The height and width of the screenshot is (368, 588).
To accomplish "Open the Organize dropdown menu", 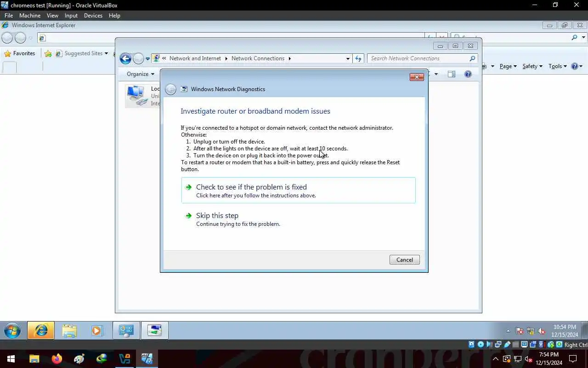I will [x=141, y=74].
